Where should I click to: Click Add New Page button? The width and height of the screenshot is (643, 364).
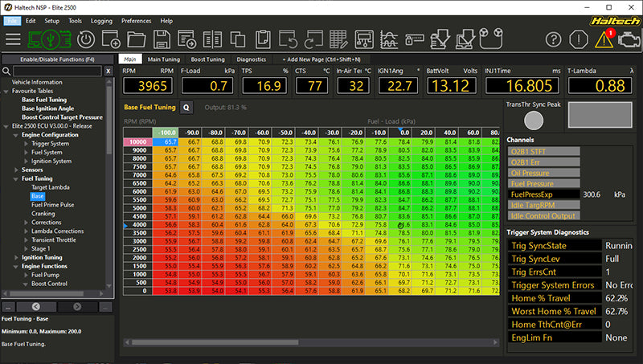(322, 59)
